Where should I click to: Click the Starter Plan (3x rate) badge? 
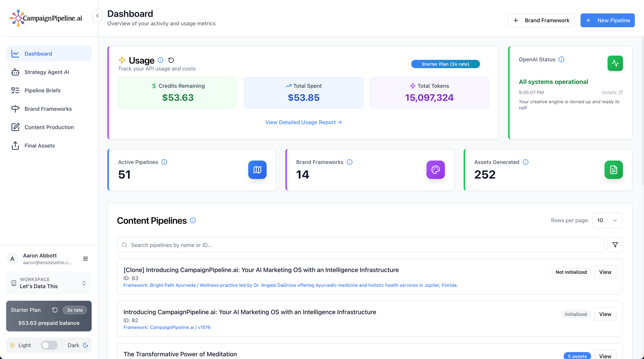pos(445,64)
